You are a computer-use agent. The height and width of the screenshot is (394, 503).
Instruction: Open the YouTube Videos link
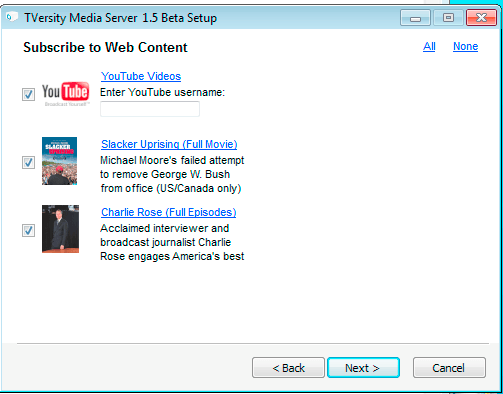(x=141, y=76)
